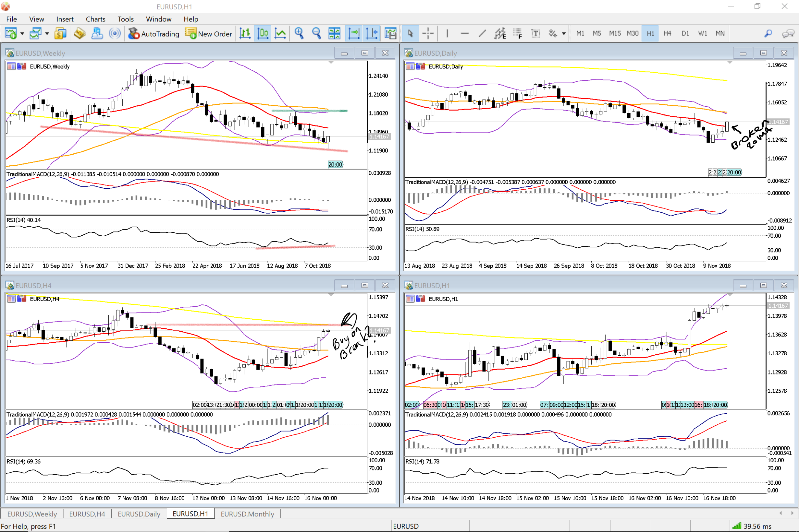Click the tile windows icon
Screen dimensions: 799x532
point(334,33)
